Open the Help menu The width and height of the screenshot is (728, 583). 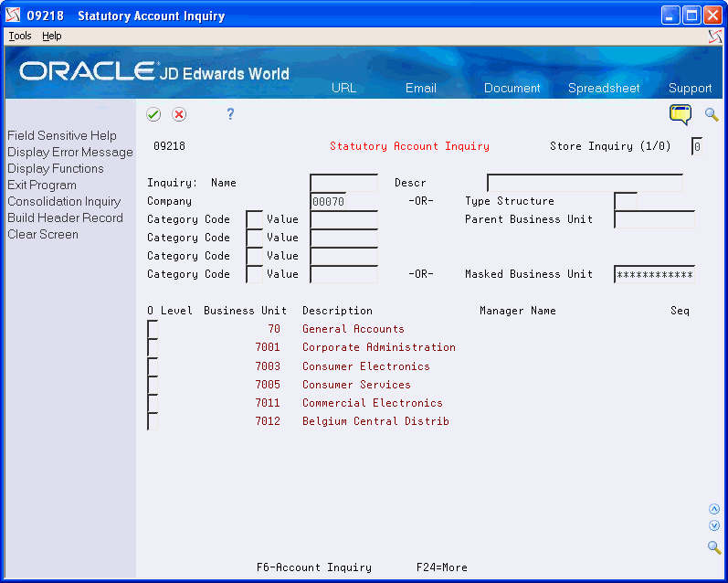[51, 36]
